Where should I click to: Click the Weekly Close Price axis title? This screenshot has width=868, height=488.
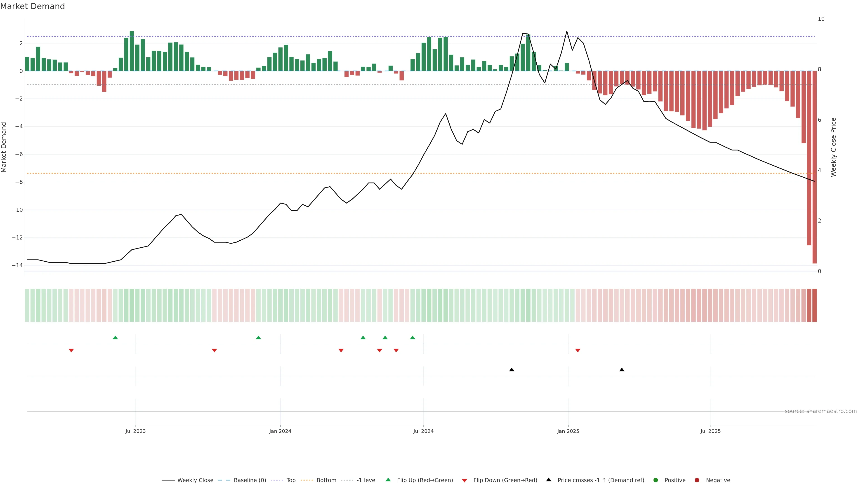coord(834,147)
